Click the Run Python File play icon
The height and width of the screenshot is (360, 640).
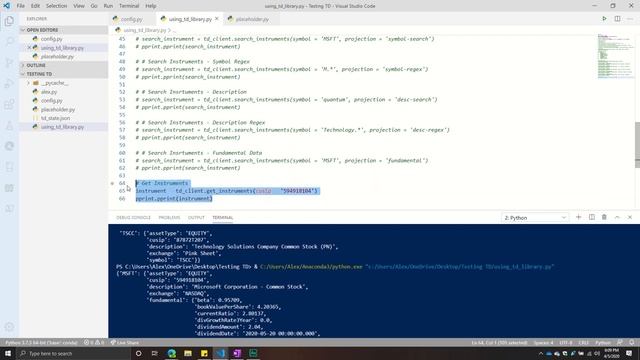(604, 19)
